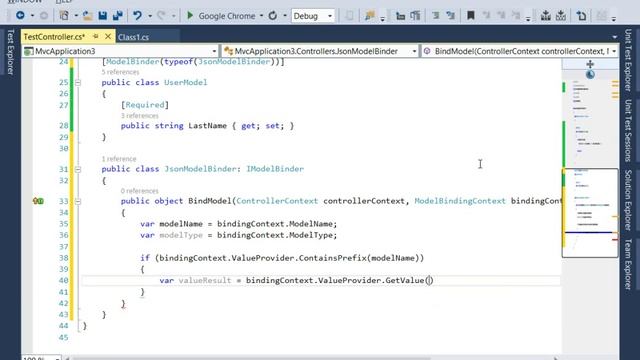The width and height of the screenshot is (640, 360).
Task: Switch to the TestController.cs tab
Action: pos(54,37)
